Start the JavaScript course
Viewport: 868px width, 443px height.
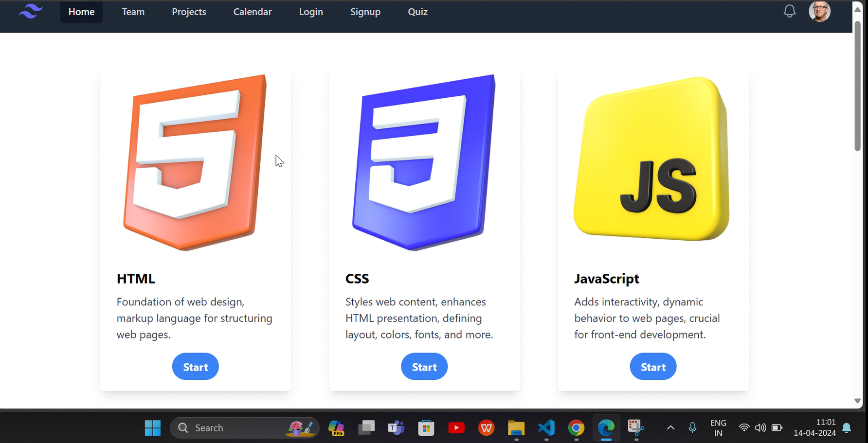tap(652, 367)
